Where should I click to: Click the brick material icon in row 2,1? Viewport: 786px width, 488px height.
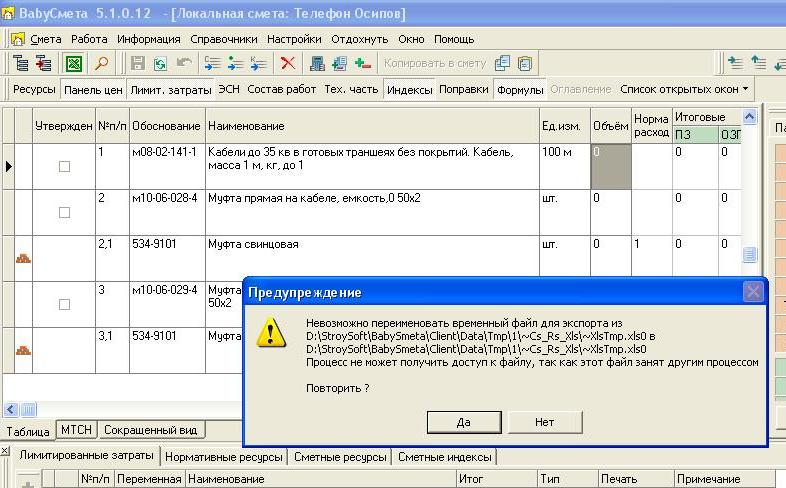[x=23, y=259]
